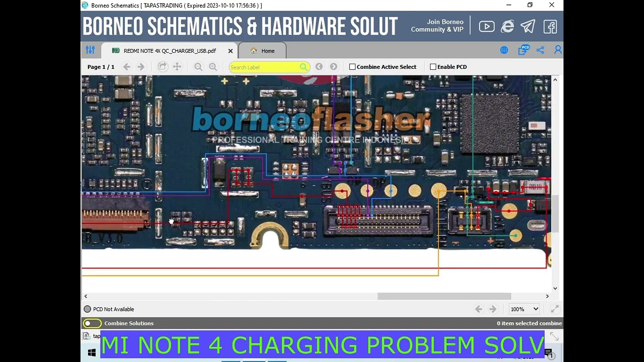This screenshot has width=644, height=362.
Task: Zoom out with the minus magnifier
Action: (x=198, y=67)
